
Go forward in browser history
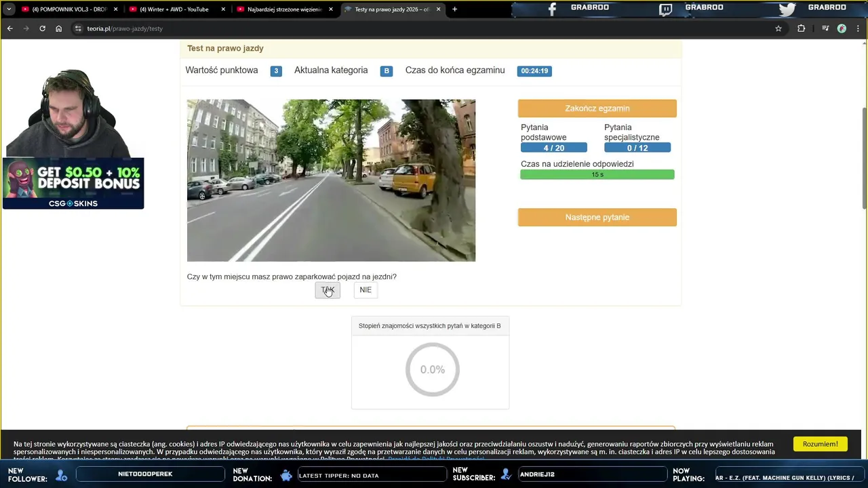point(26,28)
